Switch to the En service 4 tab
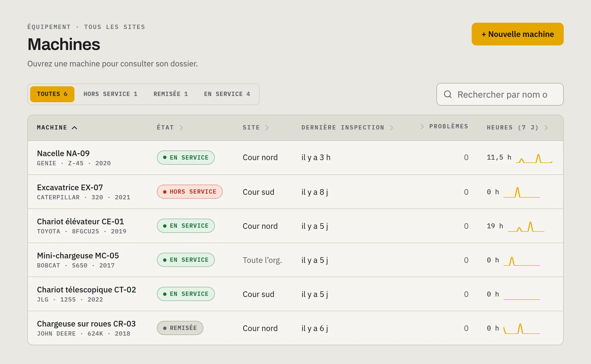Image resolution: width=591 pixels, height=364 pixels. 227,94
